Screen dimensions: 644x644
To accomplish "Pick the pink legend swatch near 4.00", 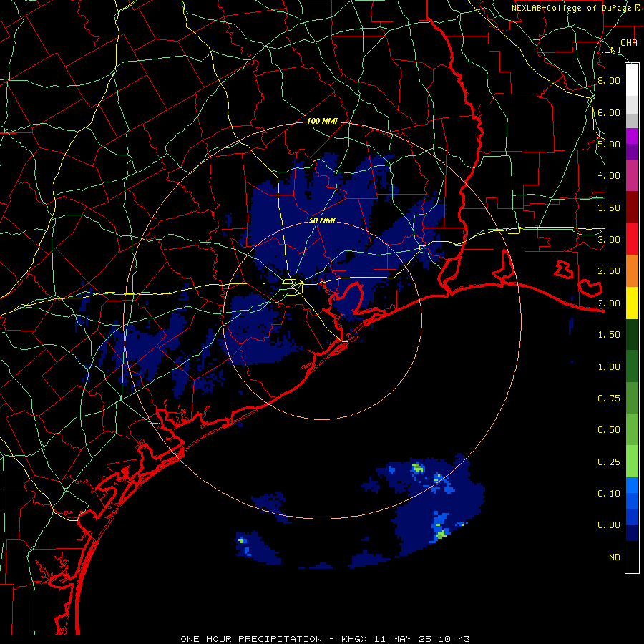I will point(632,176).
